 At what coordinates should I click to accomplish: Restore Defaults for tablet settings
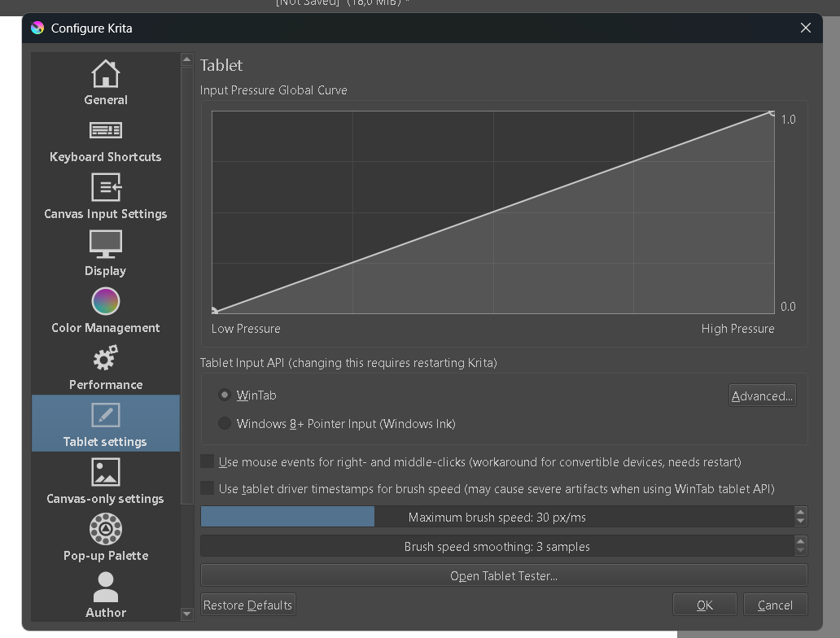(x=248, y=605)
